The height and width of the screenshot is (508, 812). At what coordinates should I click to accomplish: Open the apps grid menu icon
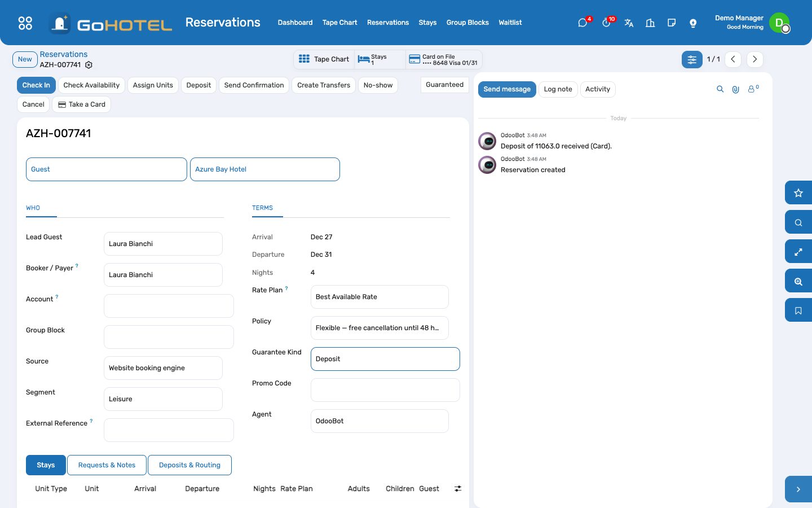tap(25, 23)
